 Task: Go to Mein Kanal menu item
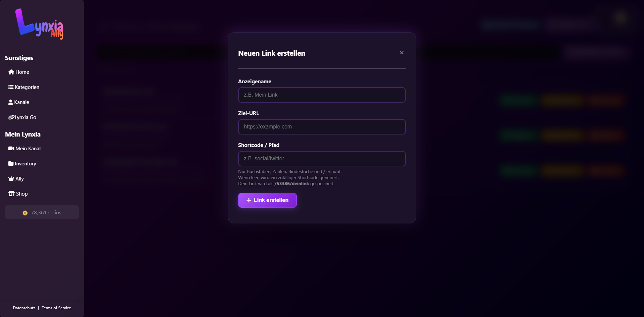click(28, 149)
